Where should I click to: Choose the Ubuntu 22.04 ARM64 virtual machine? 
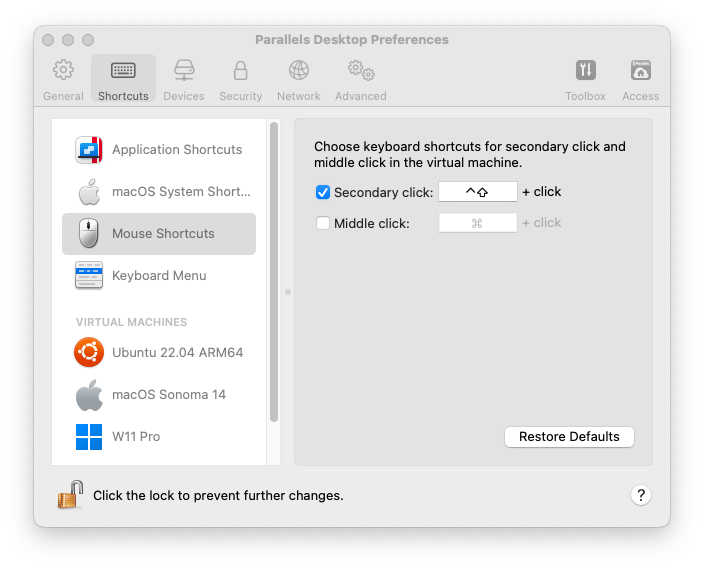coord(159,353)
